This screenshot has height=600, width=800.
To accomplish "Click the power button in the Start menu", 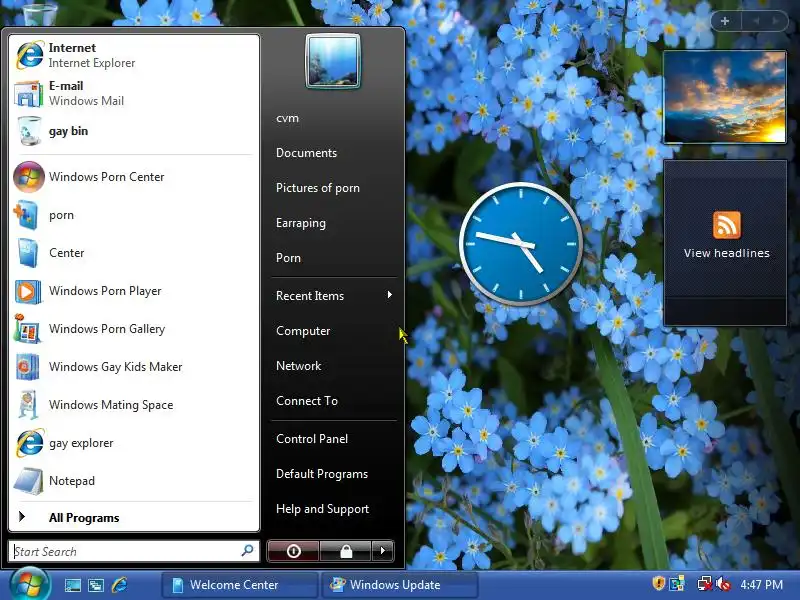I will pos(293,551).
